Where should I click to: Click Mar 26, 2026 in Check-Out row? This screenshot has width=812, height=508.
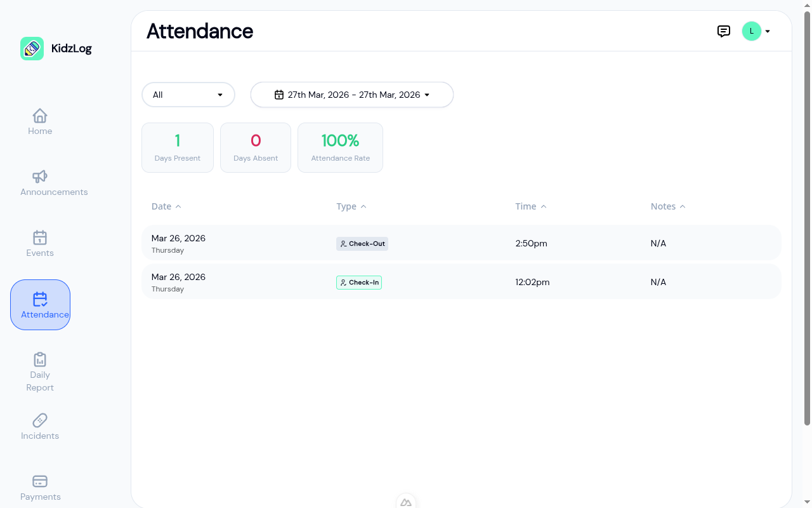[x=178, y=238]
